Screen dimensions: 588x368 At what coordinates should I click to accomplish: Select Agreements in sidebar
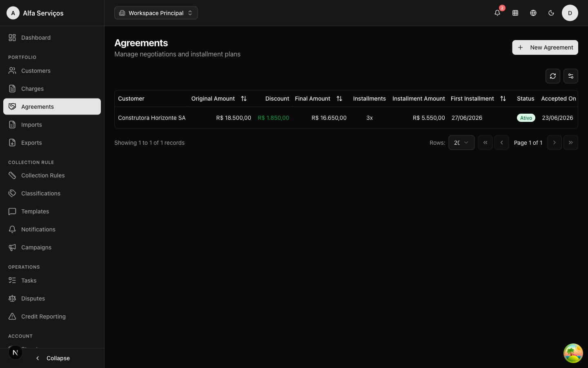(x=52, y=107)
